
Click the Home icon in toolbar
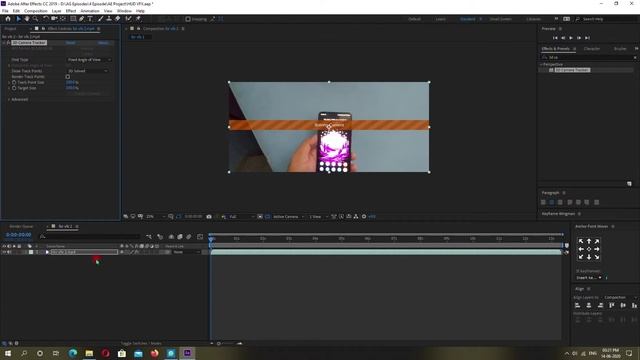(8, 19)
